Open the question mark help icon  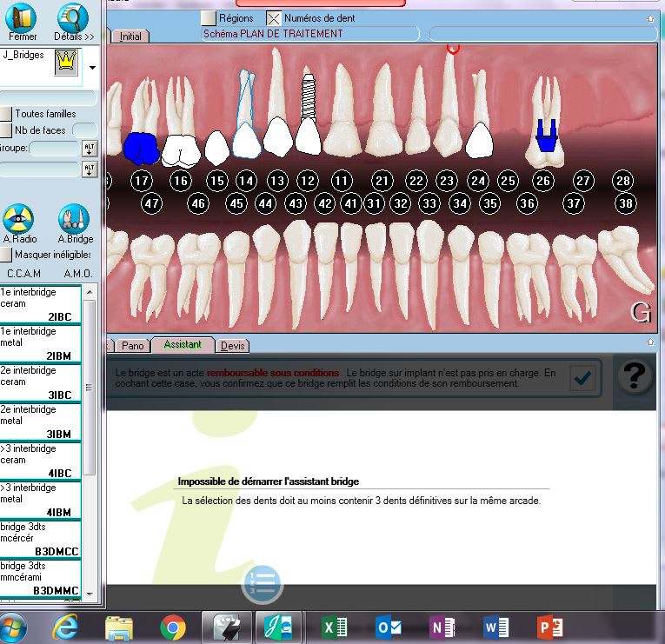635,376
